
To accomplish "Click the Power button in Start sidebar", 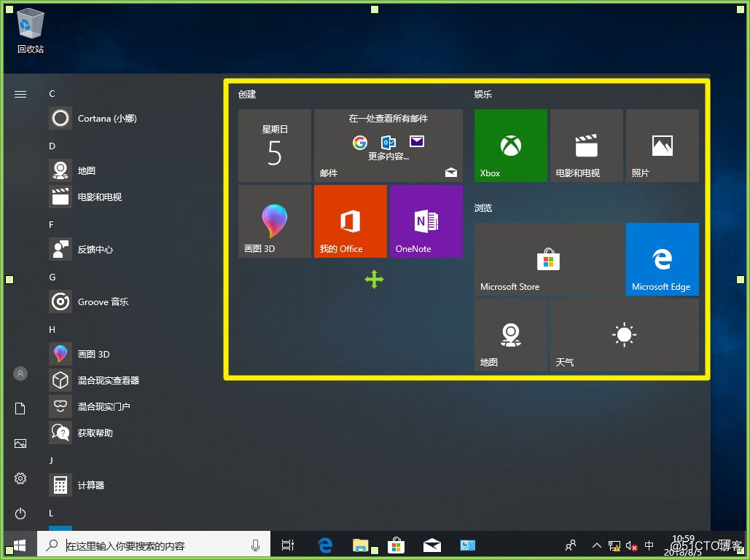I will (20, 513).
